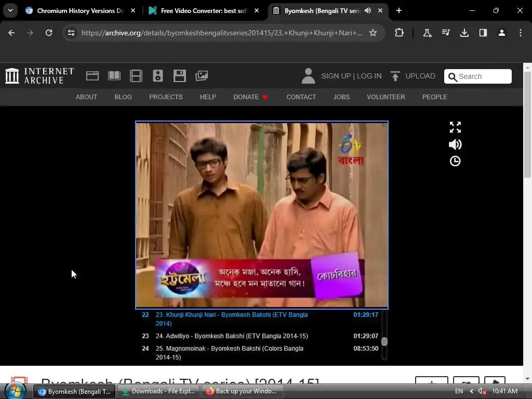
Task: Open the Images icon
Action: pyautogui.click(x=202, y=76)
